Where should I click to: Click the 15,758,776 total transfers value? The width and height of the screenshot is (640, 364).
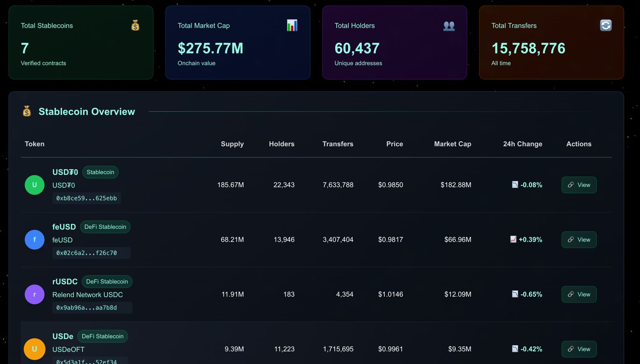coord(528,48)
